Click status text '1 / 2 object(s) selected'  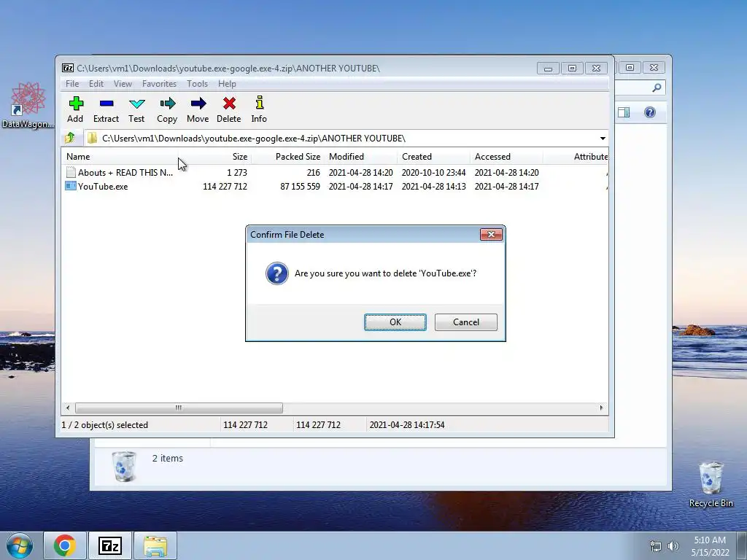(x=105, y=425)
